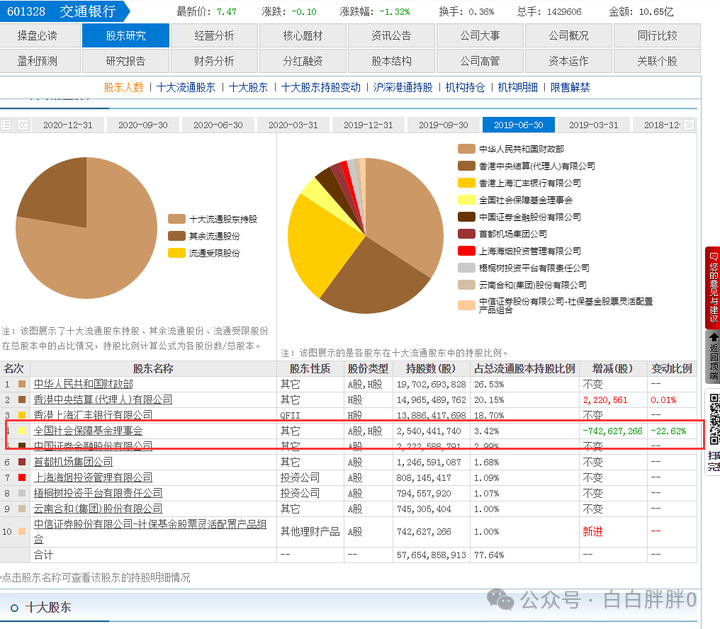Open 财务分析 tab
This screenshot has height=629, width=720.
(214, 61)
